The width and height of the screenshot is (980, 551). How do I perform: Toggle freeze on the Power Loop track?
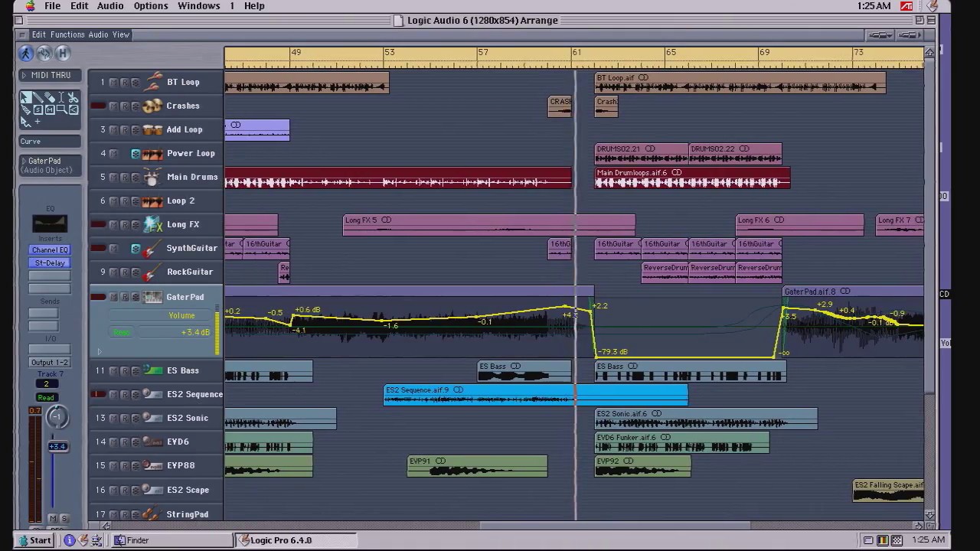tap(136, 153)
